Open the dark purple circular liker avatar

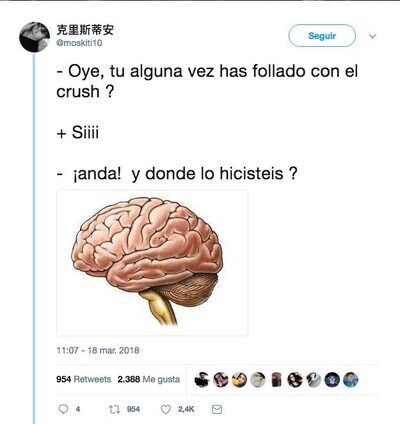pos(332,380)
